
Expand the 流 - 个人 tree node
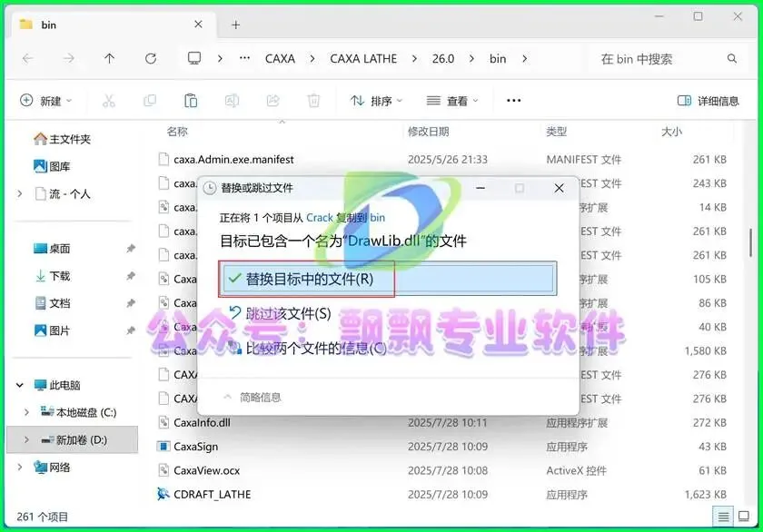click(x=19, y=193)
